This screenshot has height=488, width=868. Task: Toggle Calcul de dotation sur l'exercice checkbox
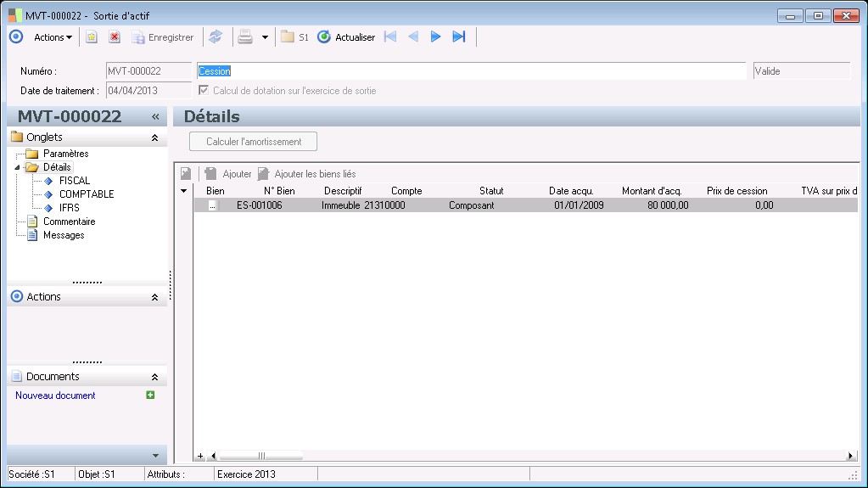[203, 90]
